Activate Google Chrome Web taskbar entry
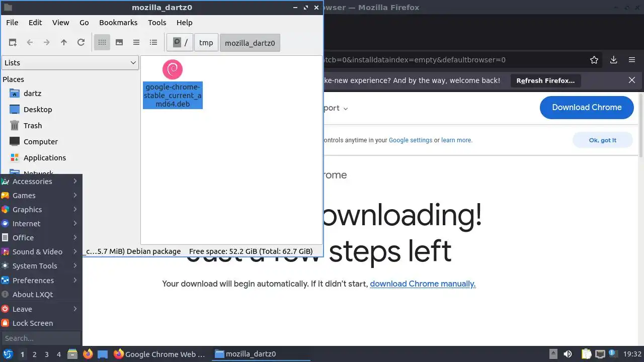This screenshot has height=362, width=644. tap(161, 354)
